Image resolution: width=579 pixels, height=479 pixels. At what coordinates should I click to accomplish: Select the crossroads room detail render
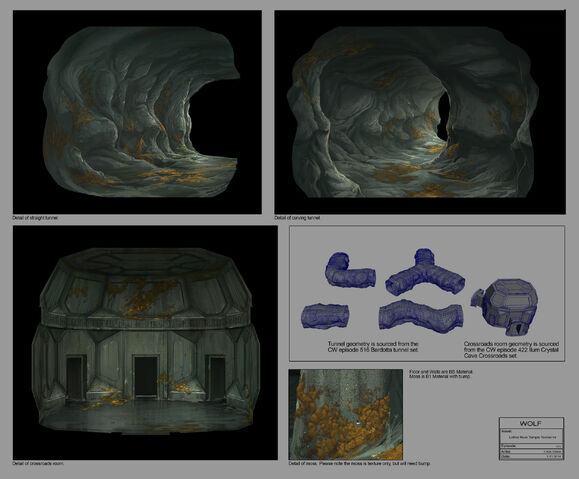tap(145, 343)
